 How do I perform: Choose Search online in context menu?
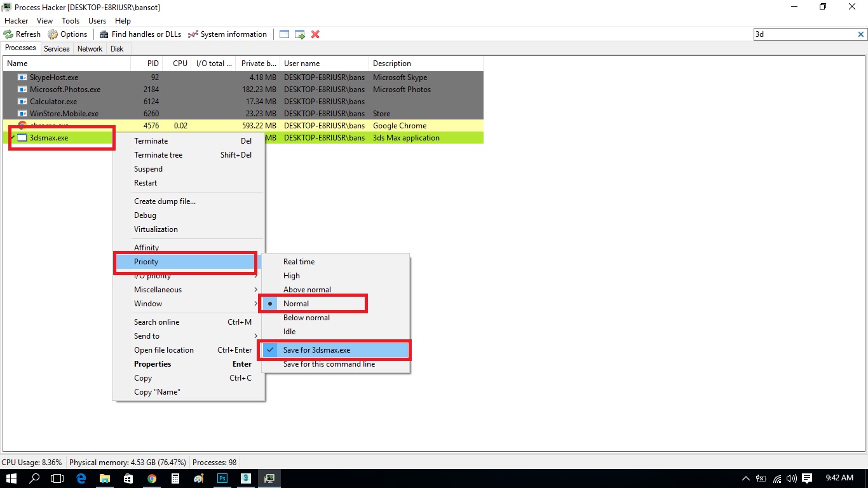189,322
